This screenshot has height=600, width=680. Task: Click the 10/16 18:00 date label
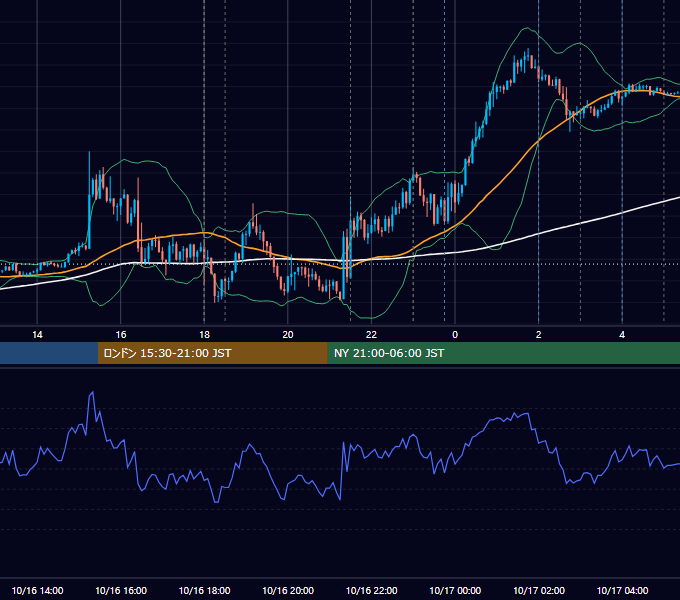point(204,590)
